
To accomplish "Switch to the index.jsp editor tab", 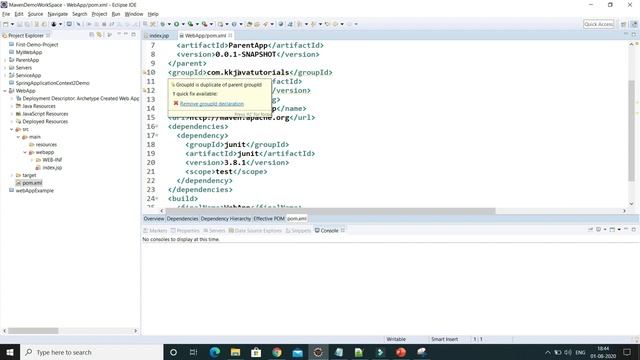I will point(157,36).
